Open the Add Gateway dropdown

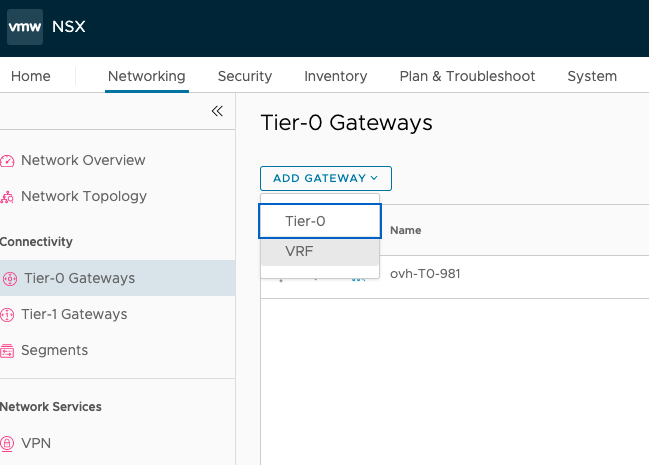point(325,178)
